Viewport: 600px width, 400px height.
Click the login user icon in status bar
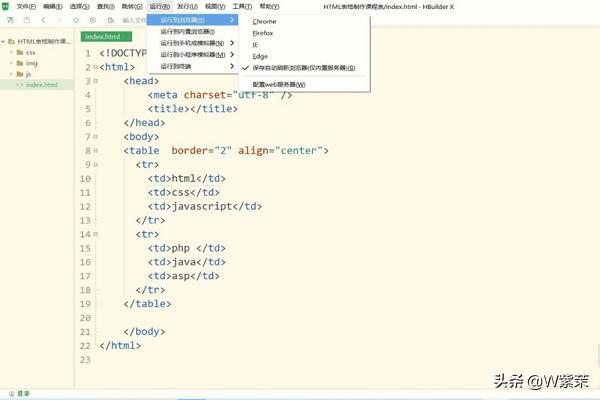pos(11,393)
